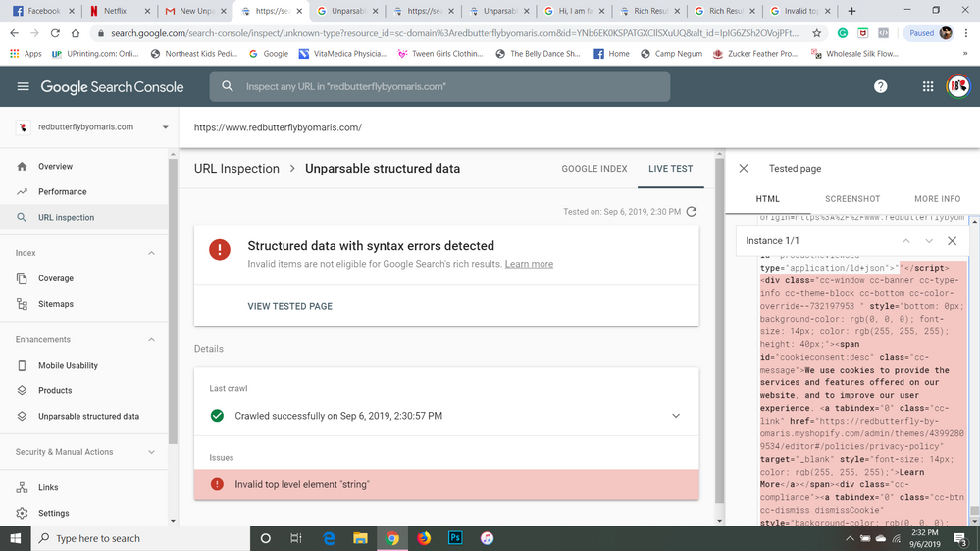
Task: Open the account avatar in Search Console
Action: coord(958,86)
